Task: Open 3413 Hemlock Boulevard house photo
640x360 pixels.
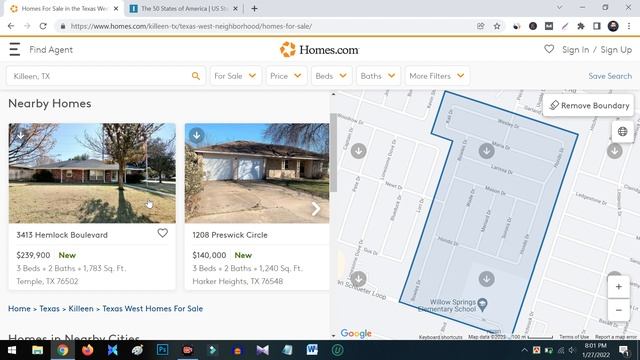Action: 92,173
